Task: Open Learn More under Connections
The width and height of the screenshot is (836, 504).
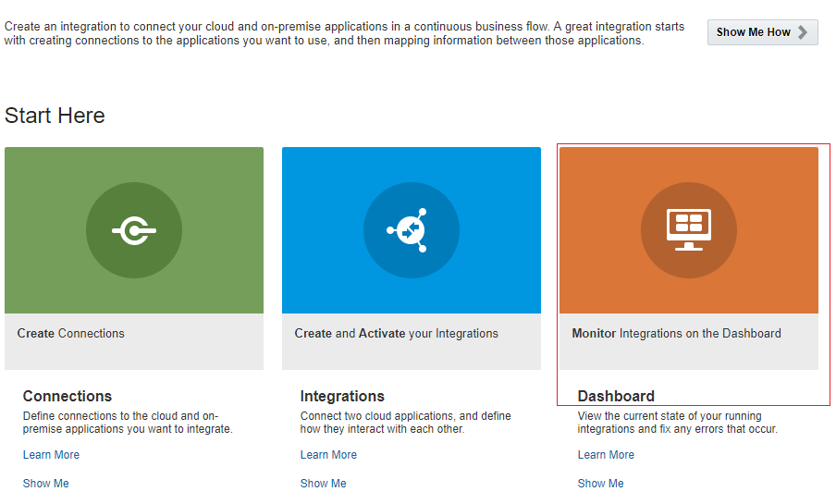Action: (51, 455)
